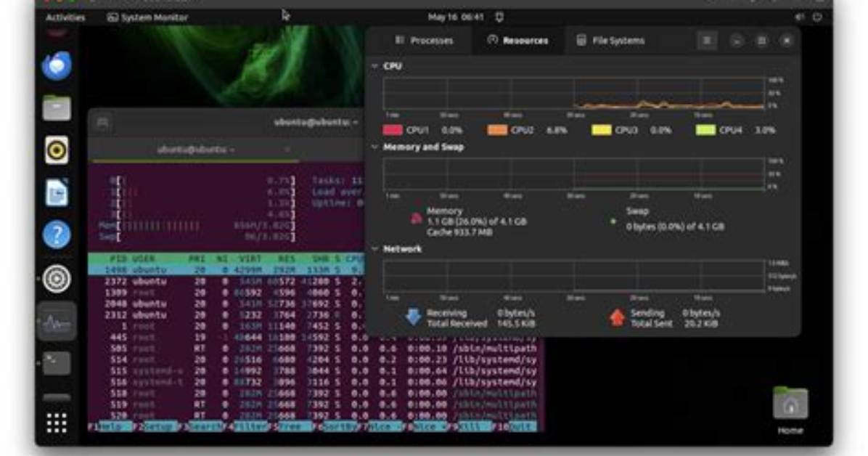Viewport: 868px width, 456px height.
Task: Click F2 Setup in htop footer
Action: click(x=155, y=427)
